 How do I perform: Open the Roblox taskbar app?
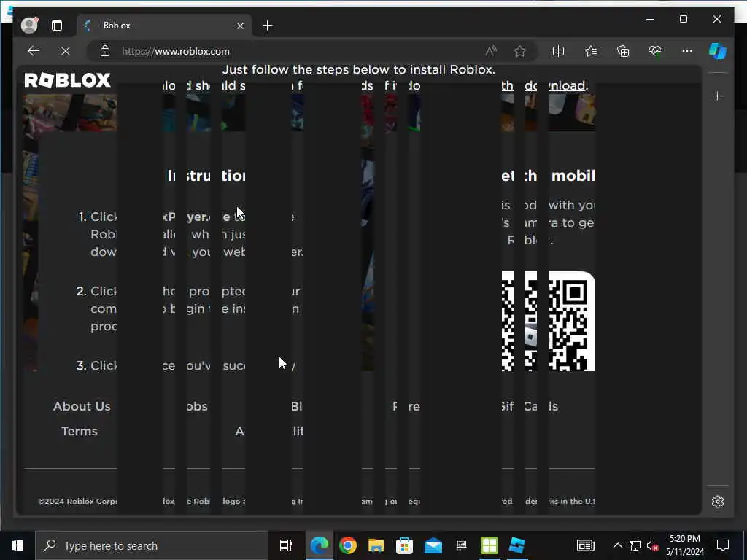[517, 545]
